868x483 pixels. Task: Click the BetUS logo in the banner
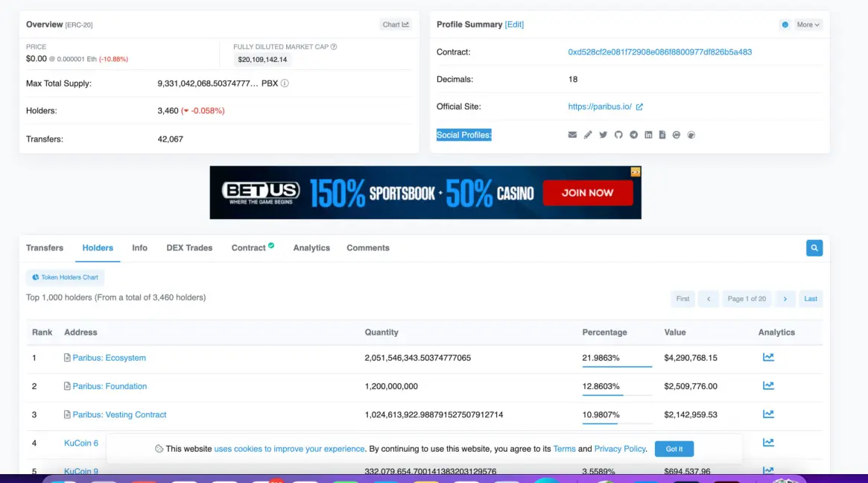pyautogui.click(x=261, y=193)
